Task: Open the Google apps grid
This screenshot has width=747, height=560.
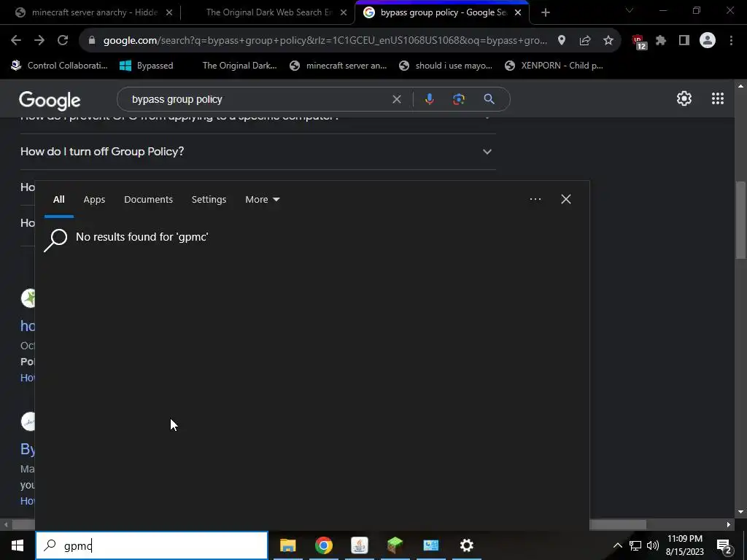Action: (718, 98)
